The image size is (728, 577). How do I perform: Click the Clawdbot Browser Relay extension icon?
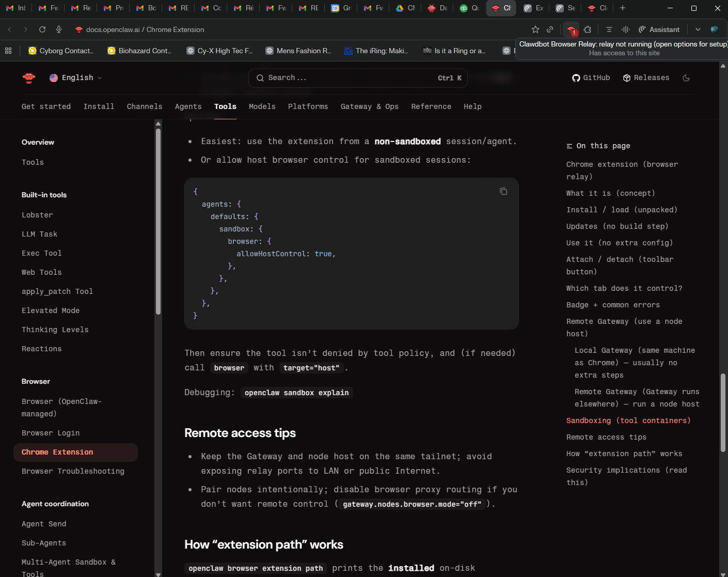point(571,29)
